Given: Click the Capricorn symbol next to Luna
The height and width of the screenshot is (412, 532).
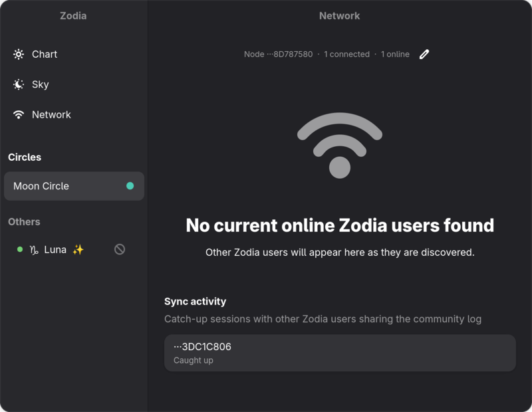Looking at the screenshot, I should tap(34, 250).
